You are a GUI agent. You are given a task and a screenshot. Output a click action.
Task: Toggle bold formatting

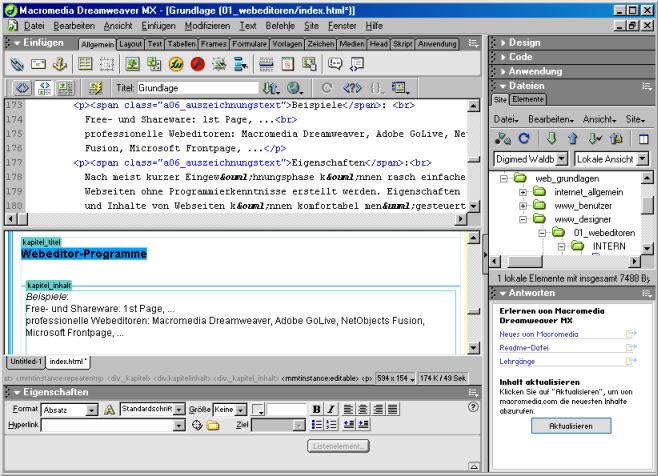point(316,409)
